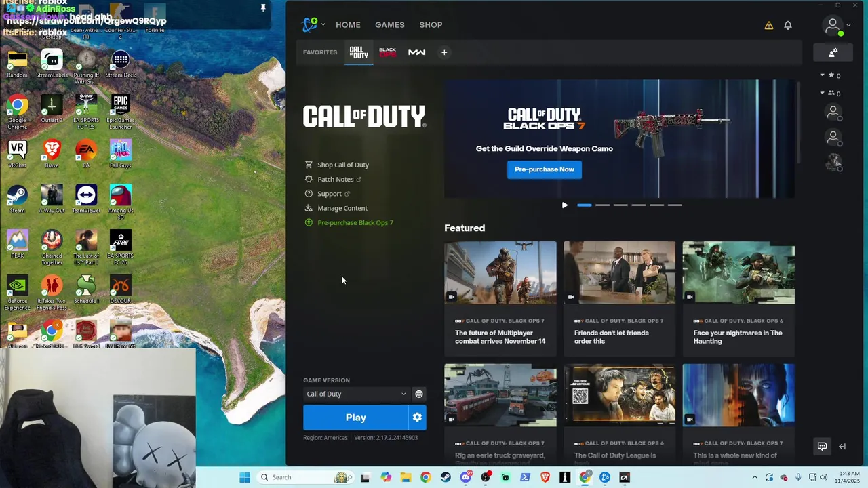Open 'Rig an eerie truck graveyard' card
This screenshot has width=868, height=488.
pyautogui.click(x=500, y=414)
